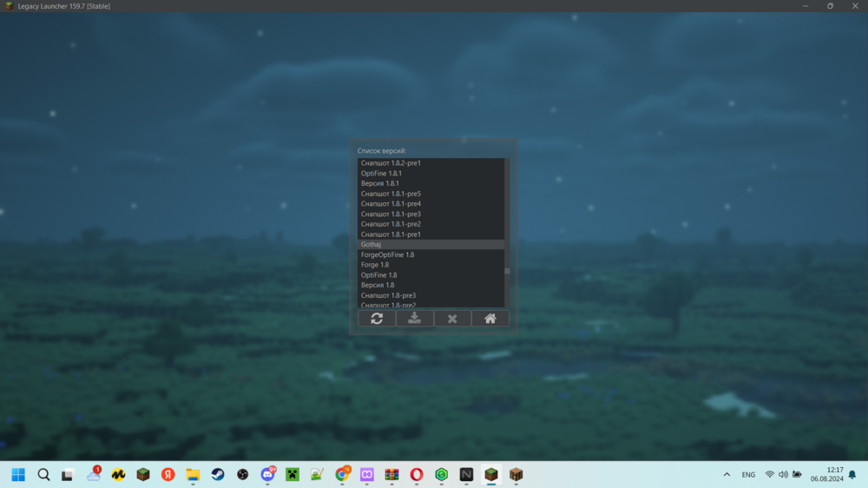The image size is (868, 488).
Task: Switch to active Legacy Launcher taskbar icon
Action: [x=491, y=475]
